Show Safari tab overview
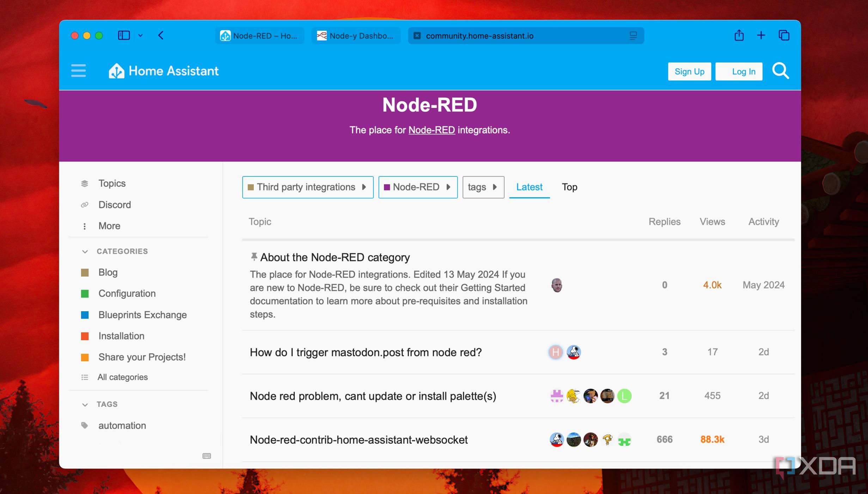 click(784, 36)
